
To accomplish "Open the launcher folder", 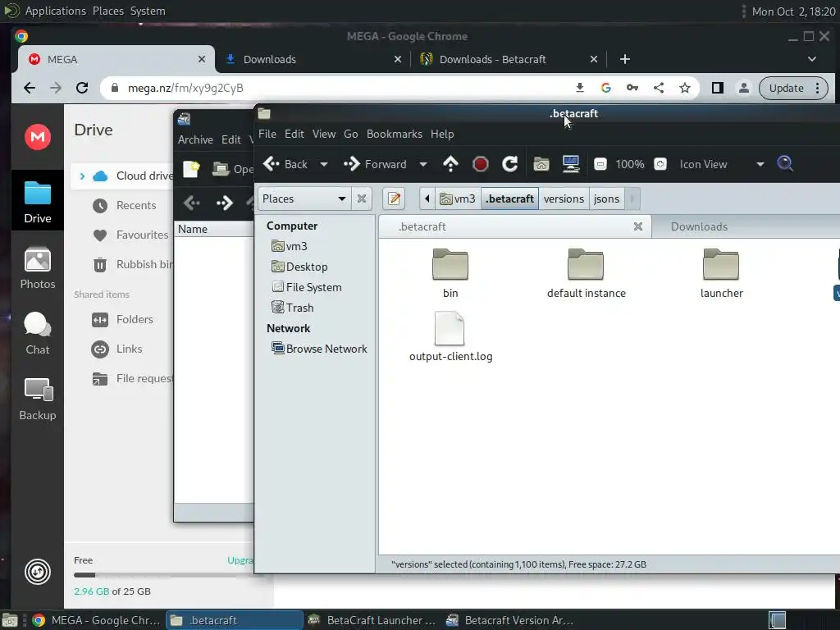I will (722, 273).
